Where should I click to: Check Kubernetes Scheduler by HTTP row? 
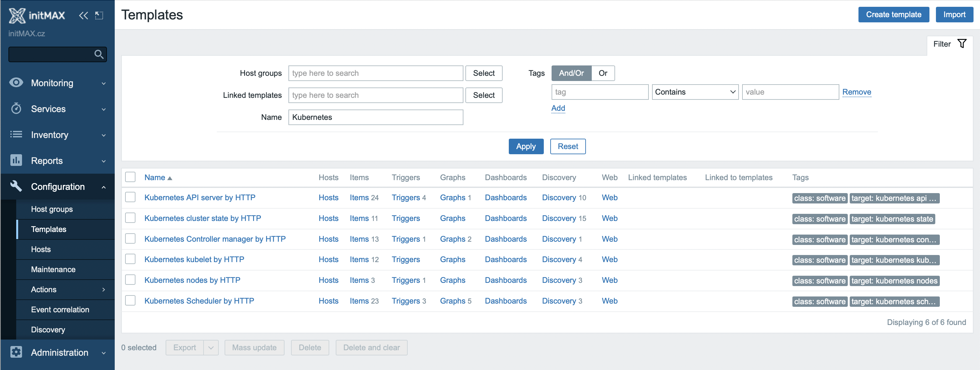tap(131, 300)
